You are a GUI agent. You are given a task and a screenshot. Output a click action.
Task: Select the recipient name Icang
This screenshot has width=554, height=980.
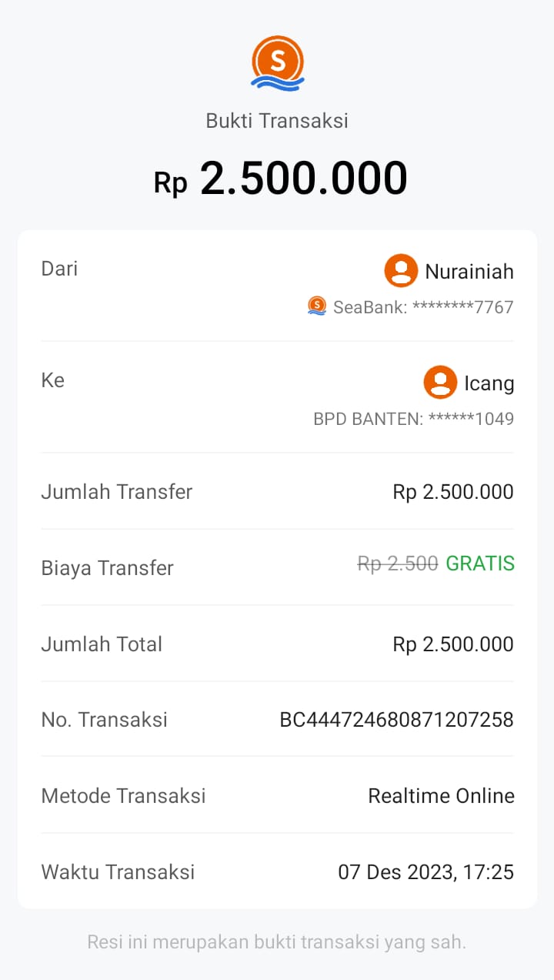pyautogui.click(x=489, y=383)
